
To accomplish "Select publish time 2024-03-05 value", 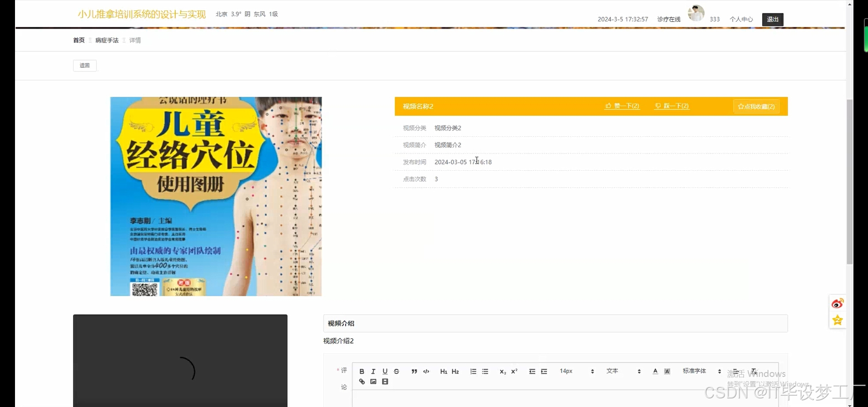I will coord(463,162).
